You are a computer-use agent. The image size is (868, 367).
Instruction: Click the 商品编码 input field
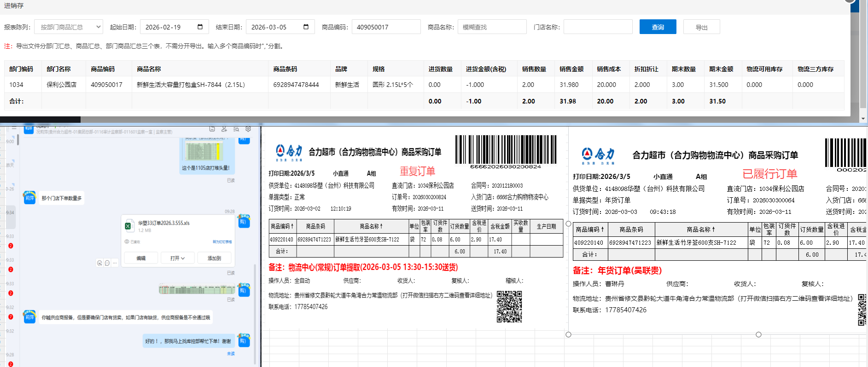(x=386, y=27)
